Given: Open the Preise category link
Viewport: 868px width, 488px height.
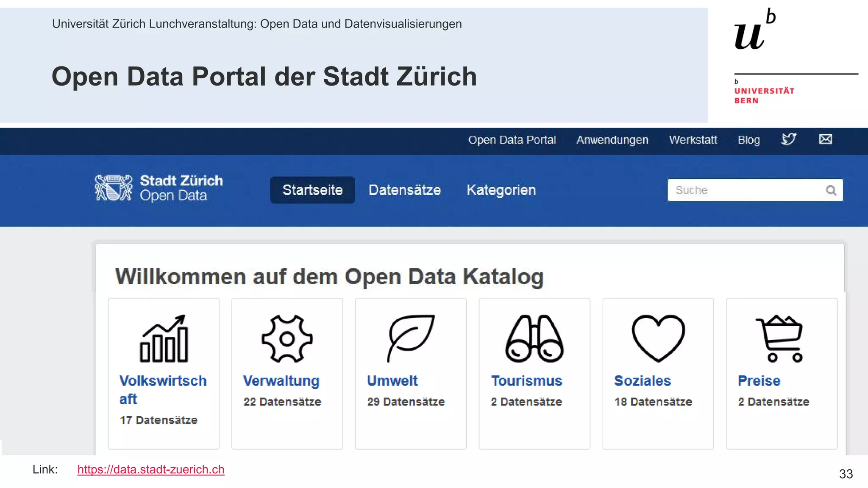Looking at the screenshot, I should pyautogui.click(x=759, y=381).
